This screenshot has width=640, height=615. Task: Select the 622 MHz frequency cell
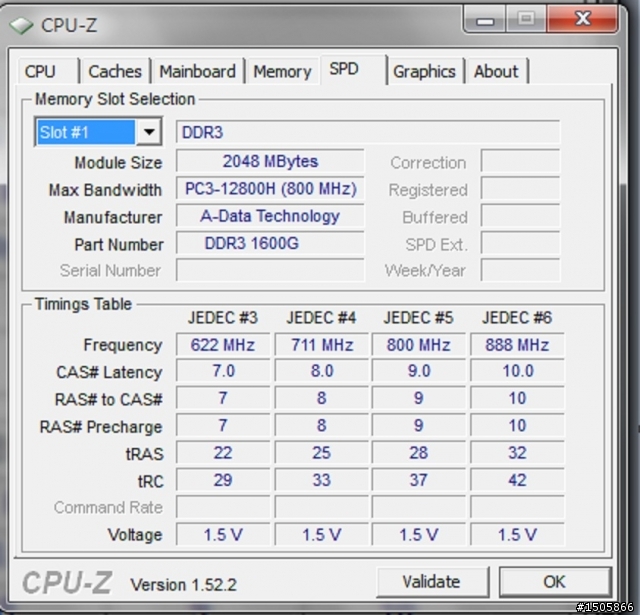coord(223,345)
